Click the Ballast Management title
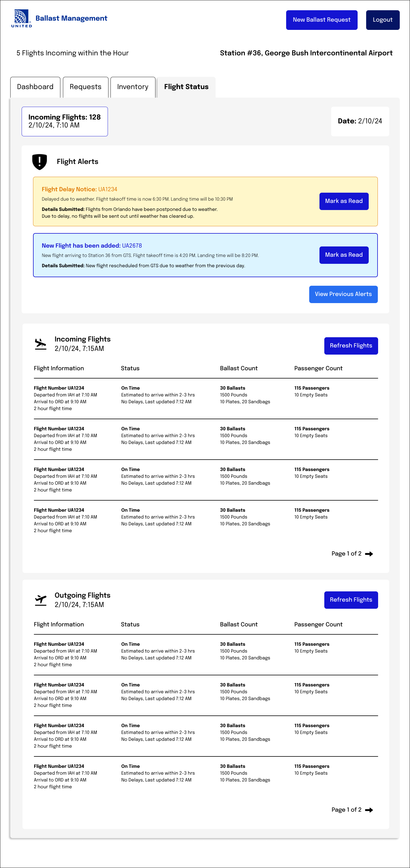This screenshot has width=410, height=868. (71, 18)
